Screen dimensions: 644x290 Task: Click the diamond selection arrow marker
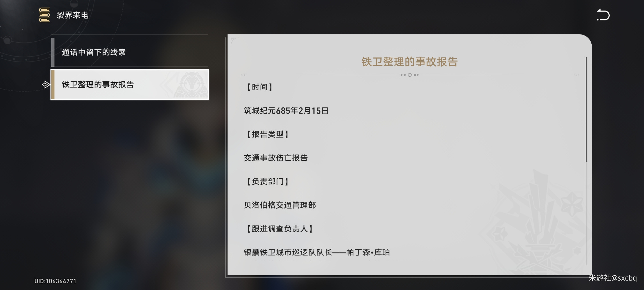pyautogui.click(x=46, y=85)
